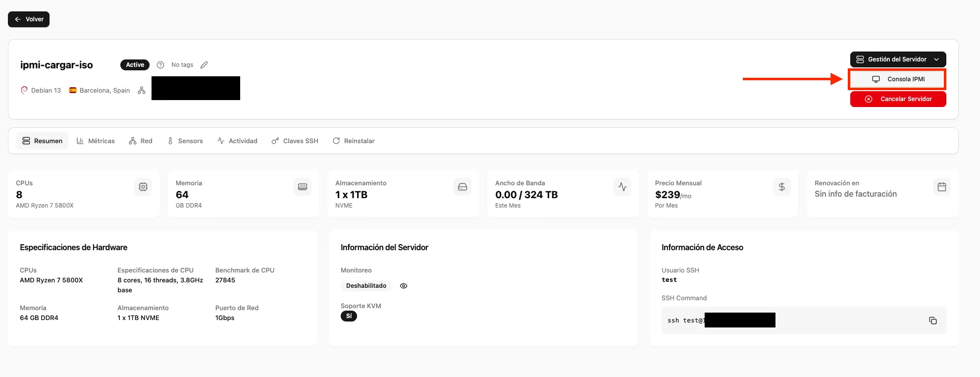Open the Reinstalar tab

354,141
